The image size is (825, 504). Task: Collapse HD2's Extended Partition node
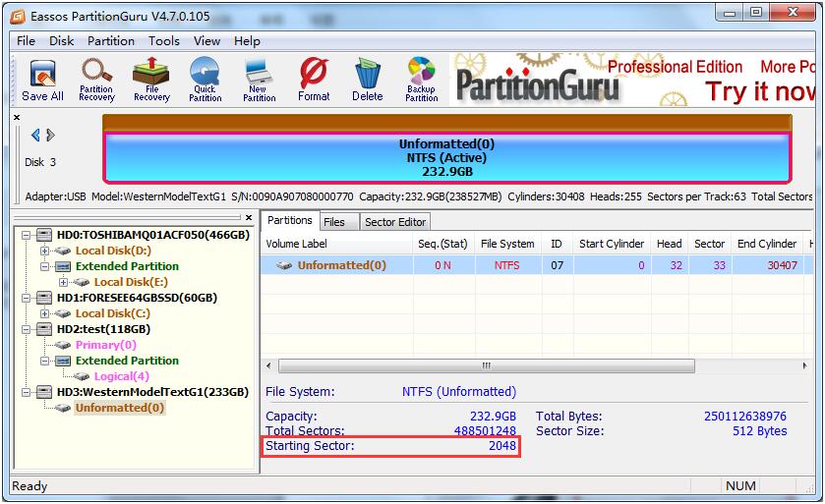44,361
